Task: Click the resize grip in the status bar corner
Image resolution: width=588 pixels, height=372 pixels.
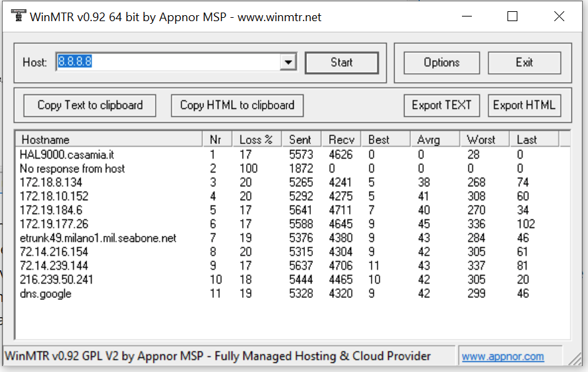Action: click(575, 358)
